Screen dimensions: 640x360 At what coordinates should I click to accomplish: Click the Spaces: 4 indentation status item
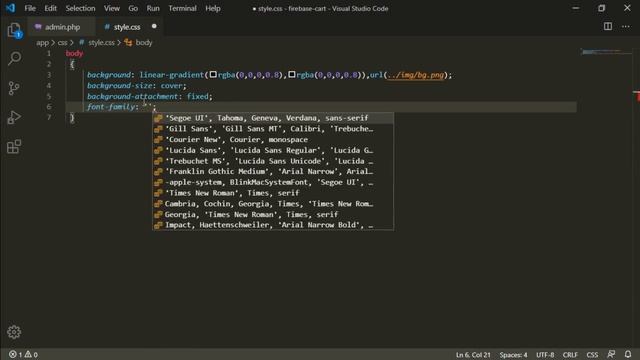tap(513, 355)
